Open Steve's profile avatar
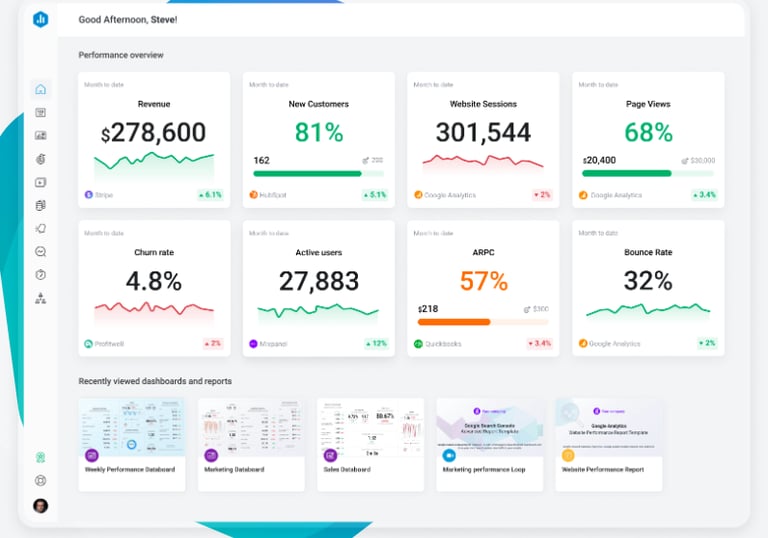768x538 pixels. click(x=41, y=506)
